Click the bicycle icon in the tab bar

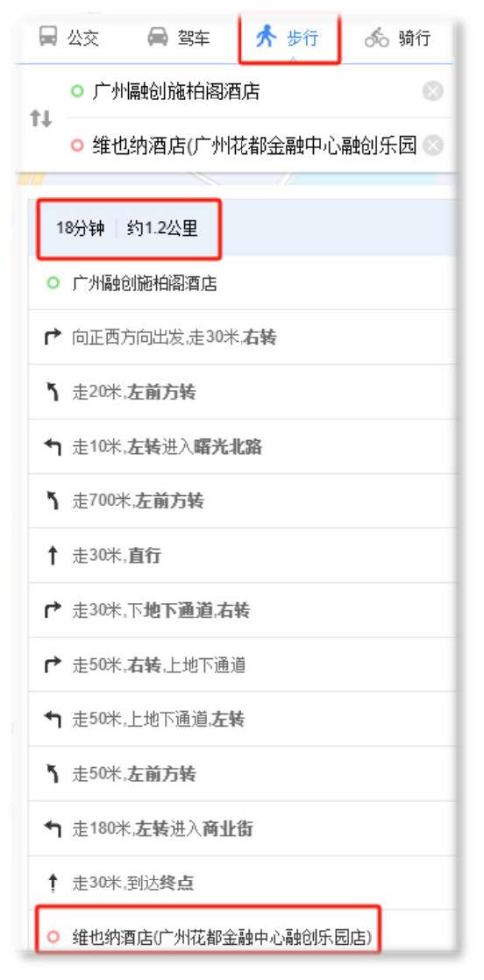pyautogui.click(x=377, y=38)
